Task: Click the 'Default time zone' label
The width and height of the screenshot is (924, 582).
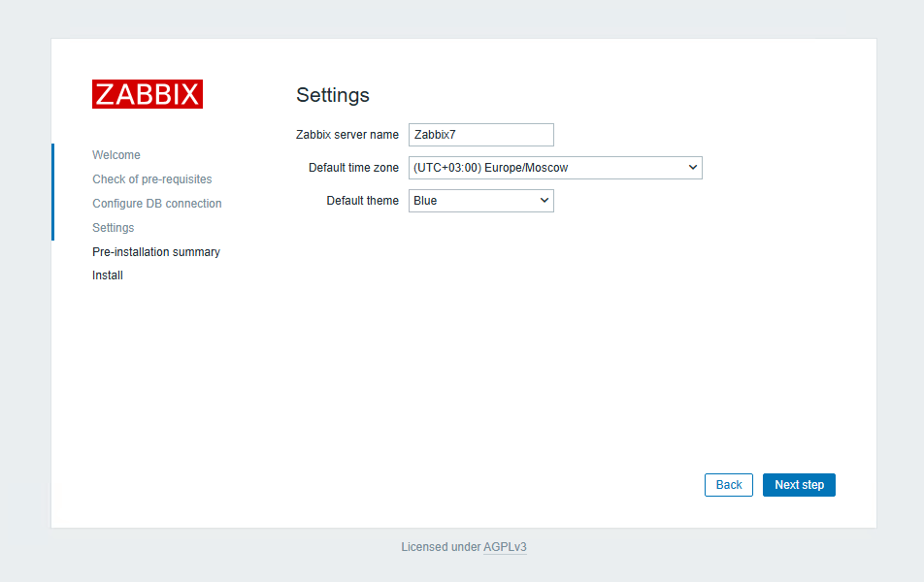Action: click(x=353, y=168)
